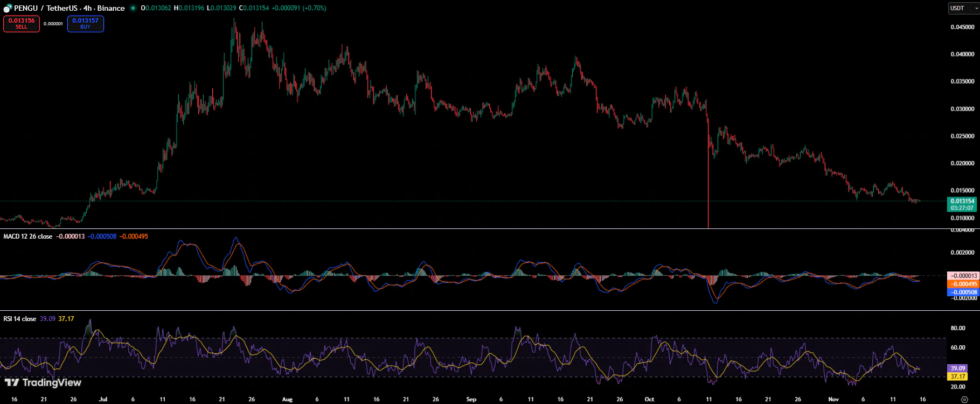The height and width of the screenshot is (404, 980).
Task: Click the 0.000001 spread value
Action: pyautogui.click(x=53, y=24)
